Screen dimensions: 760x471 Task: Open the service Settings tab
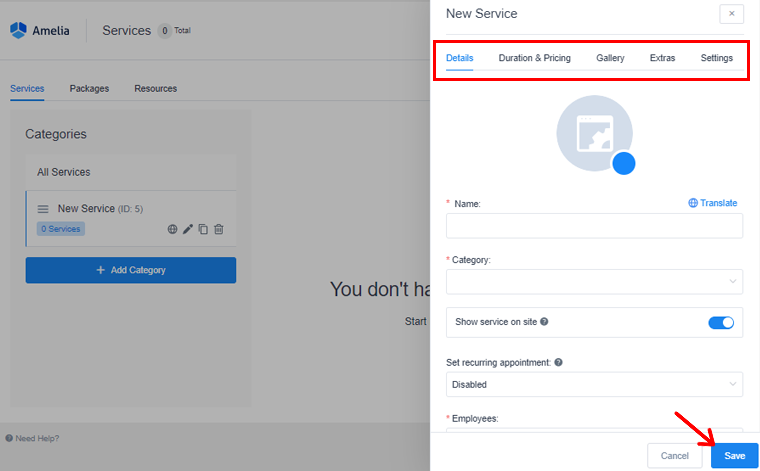tap(716, 58)
